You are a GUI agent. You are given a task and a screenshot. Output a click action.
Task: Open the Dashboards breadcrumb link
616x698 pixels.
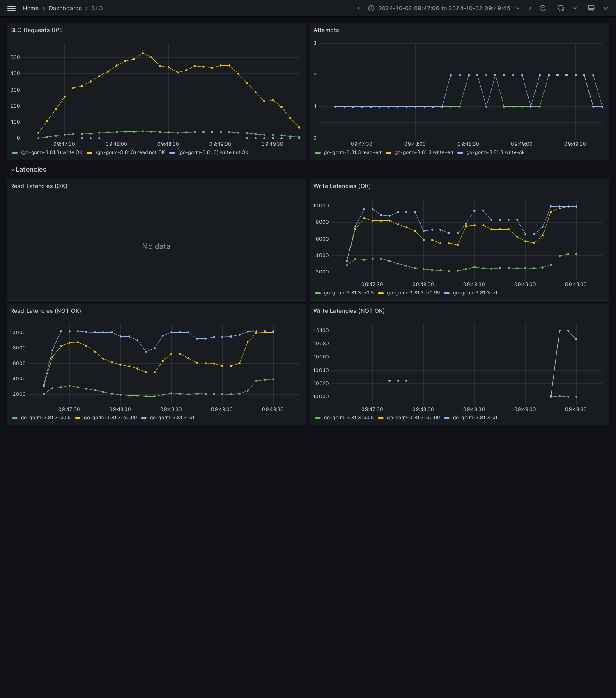tap(65, 8)
